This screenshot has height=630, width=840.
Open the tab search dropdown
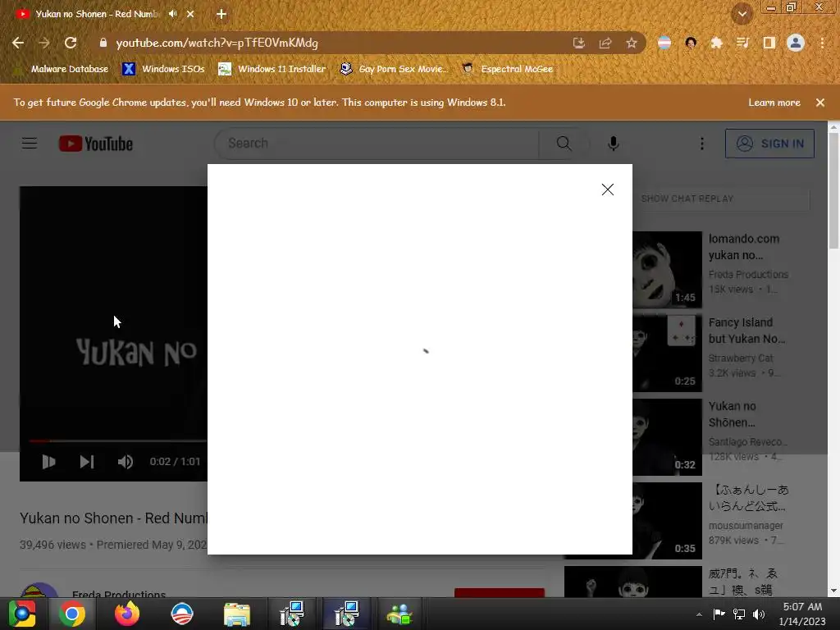click(742, 14)
